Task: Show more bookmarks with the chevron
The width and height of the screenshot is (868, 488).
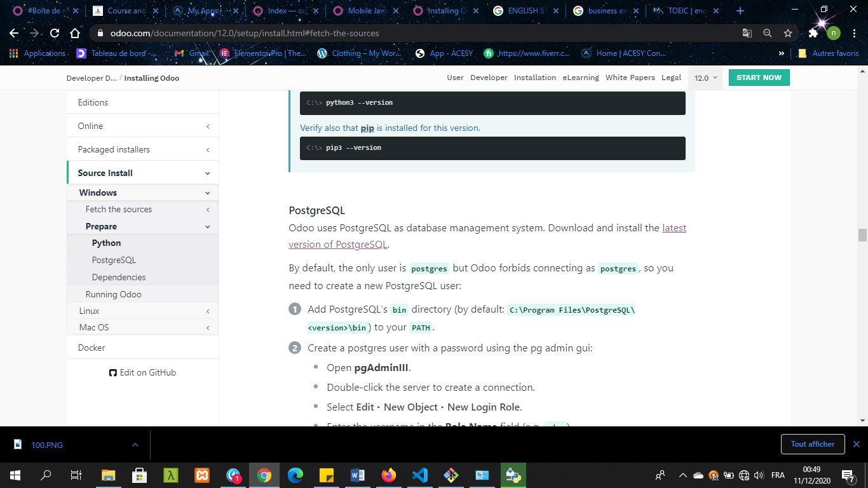Action: pos(781,53)
